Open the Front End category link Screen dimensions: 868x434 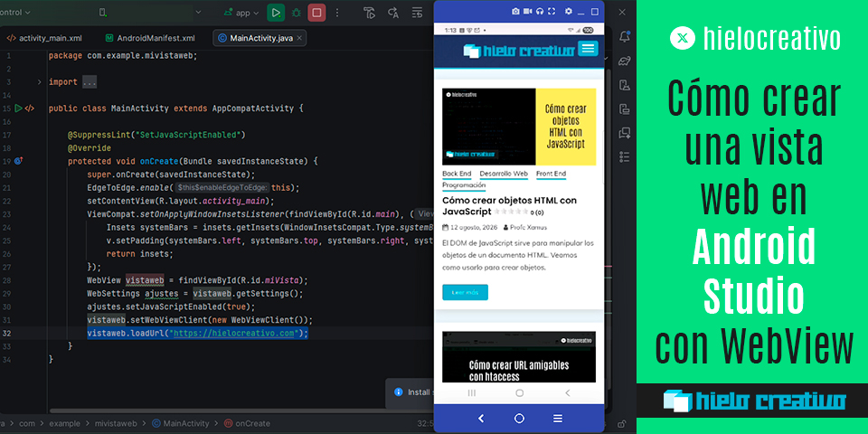tap(551, 175)
